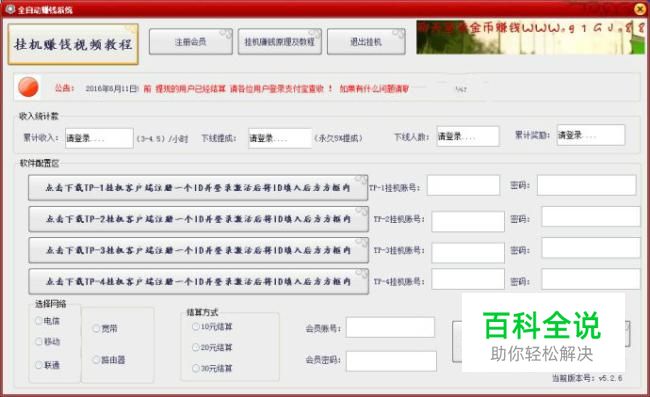Click the (永久5%提成) note text
The image size is (650, 397).
click(x=338, y=138)
